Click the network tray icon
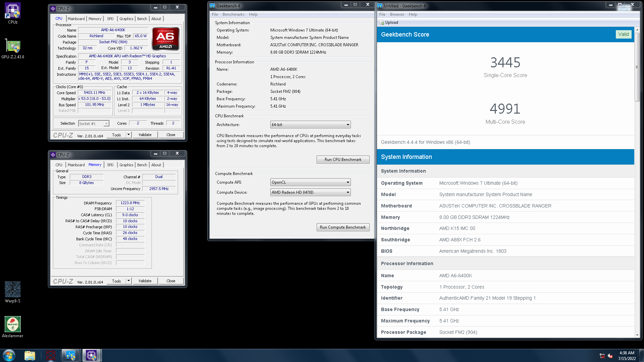 pos(602,356)
